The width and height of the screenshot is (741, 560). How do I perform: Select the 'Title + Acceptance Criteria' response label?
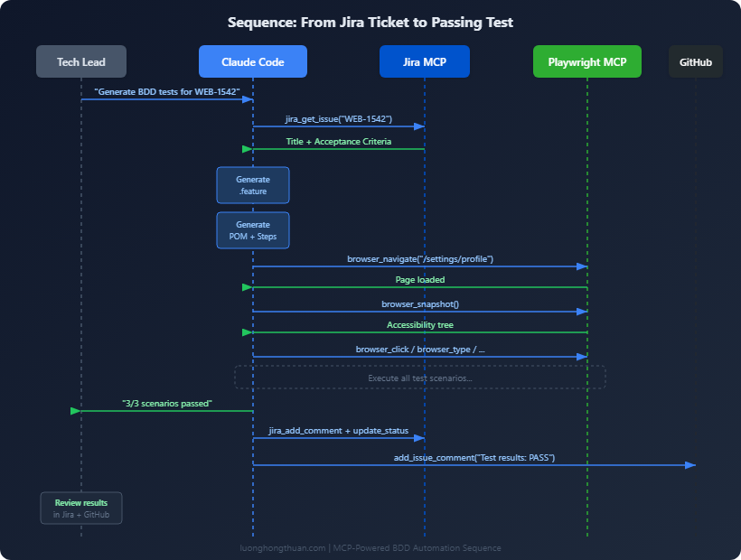(x=339, y=142)
